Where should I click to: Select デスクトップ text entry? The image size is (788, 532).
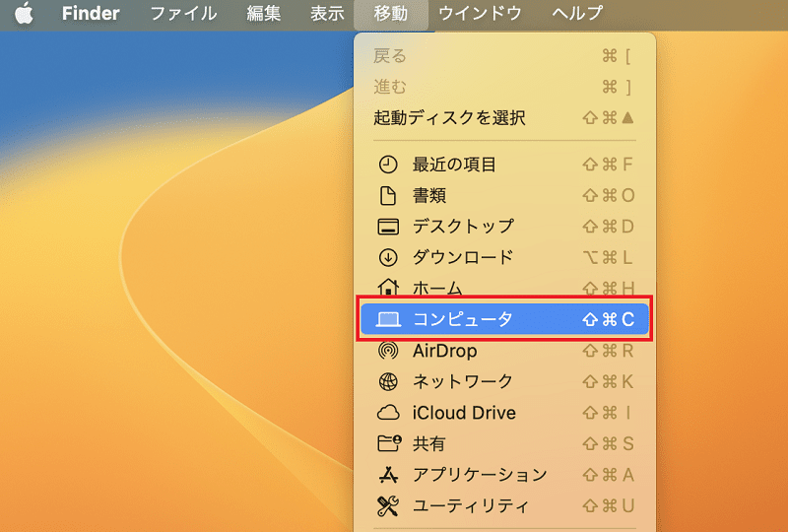463,227
